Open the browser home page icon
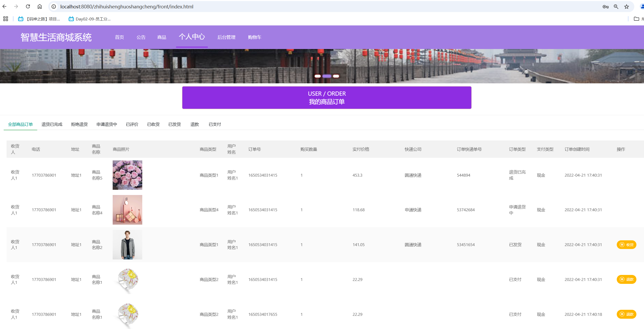The image size is (644, 336). pos(40,7)
